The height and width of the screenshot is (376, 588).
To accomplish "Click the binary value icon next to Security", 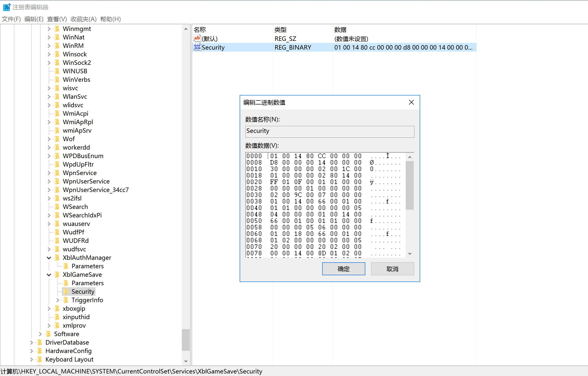I will [x=197, y=47].
